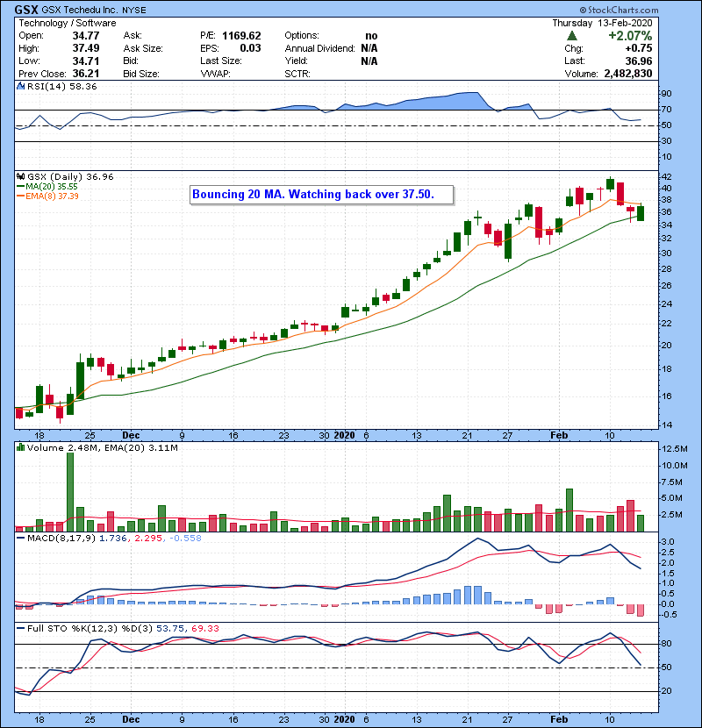Click the StockCharts.com copyright text
The image size is (702, 728).
619,10
